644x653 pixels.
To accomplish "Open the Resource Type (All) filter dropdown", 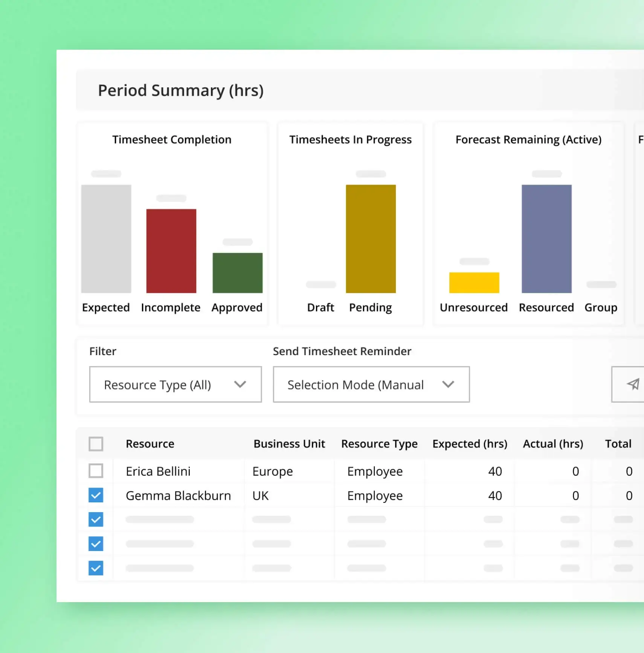I will point(175,384).
